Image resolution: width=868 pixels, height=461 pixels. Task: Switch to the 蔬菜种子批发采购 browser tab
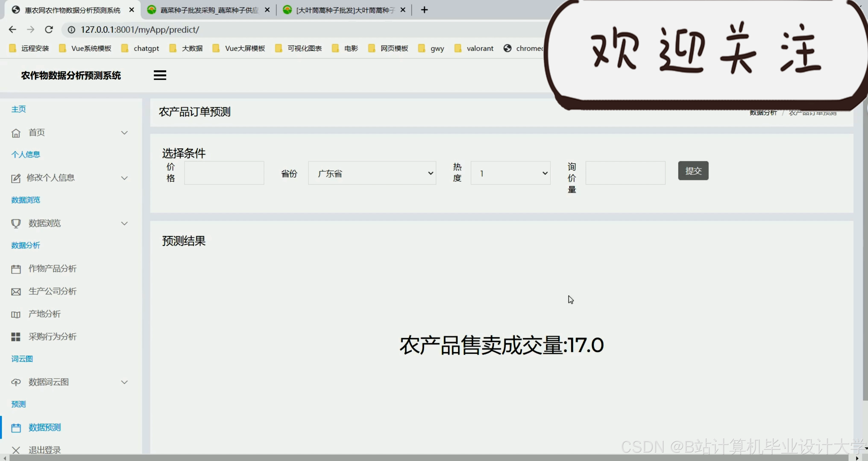[209, 10]
